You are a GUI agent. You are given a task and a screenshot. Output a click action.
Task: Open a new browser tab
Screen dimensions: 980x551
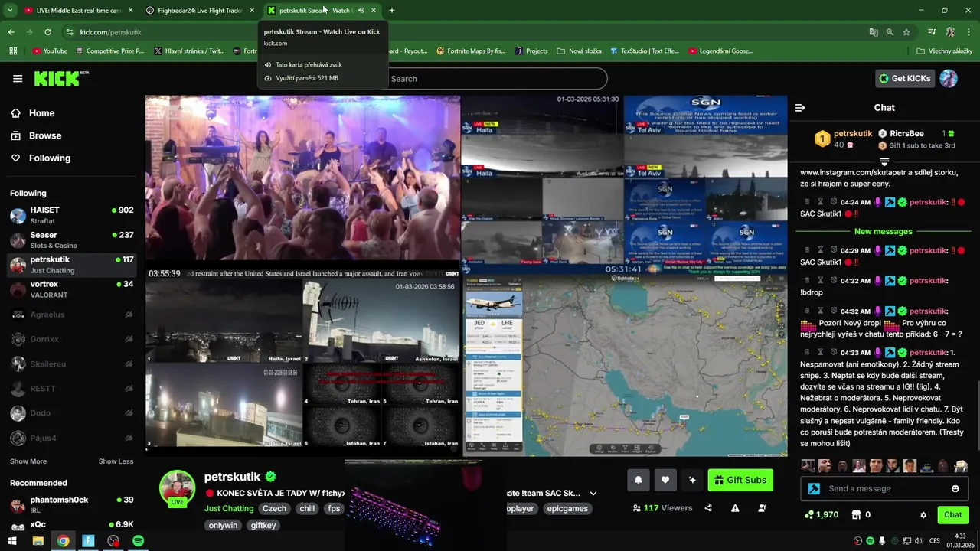[392, 11]
